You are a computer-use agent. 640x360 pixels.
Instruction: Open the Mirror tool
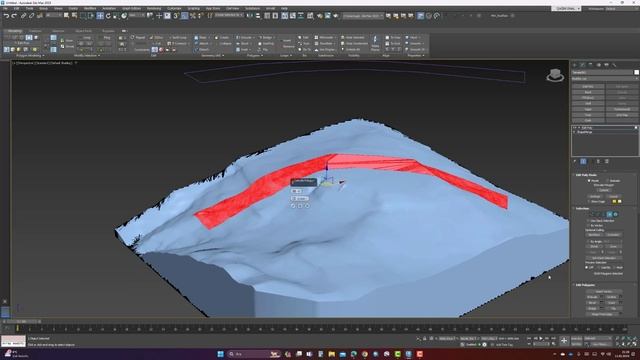click(249, 16)
